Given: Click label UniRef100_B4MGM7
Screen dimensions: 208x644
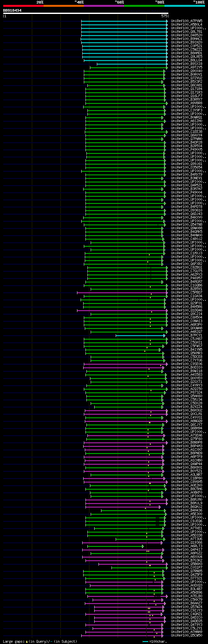Looking at the screenshot, I should [187, 282].
